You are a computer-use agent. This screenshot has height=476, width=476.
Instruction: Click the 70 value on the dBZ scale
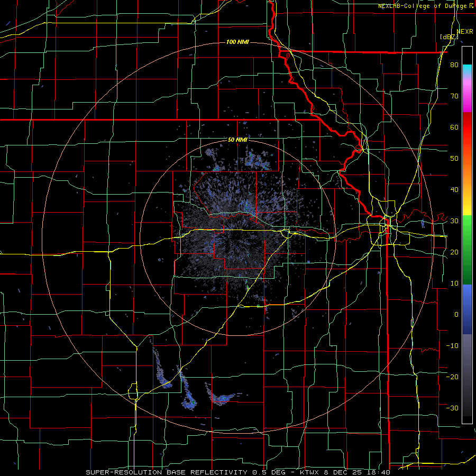tap(454, 96)
